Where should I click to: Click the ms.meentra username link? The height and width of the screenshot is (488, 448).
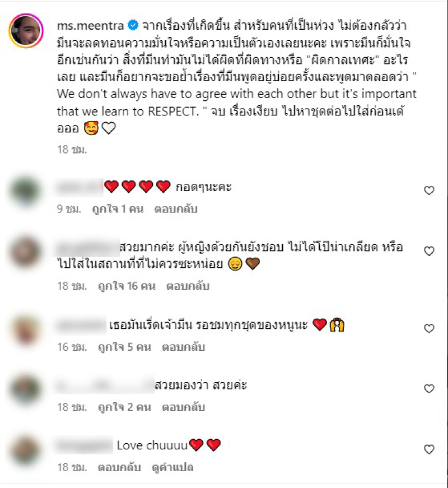(90, 26)
